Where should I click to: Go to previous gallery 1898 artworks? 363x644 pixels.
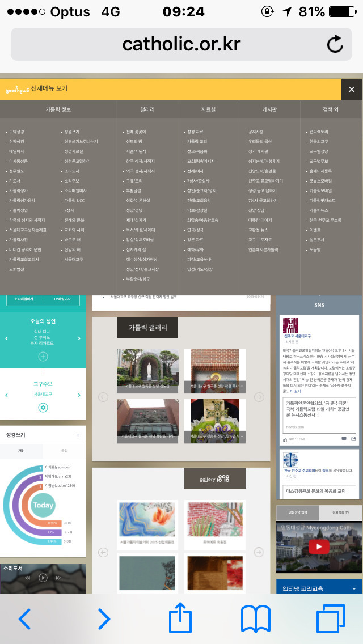tap(103, 552)
